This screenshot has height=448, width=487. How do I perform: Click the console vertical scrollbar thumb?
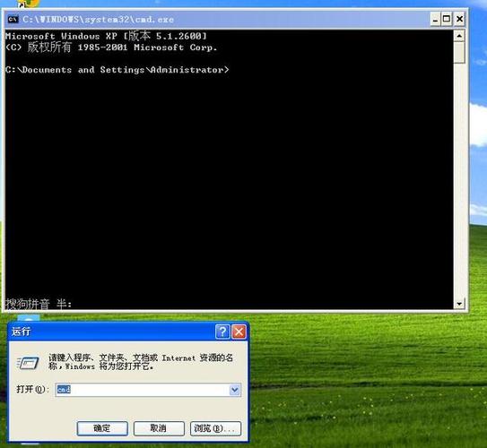pos(459,53)
